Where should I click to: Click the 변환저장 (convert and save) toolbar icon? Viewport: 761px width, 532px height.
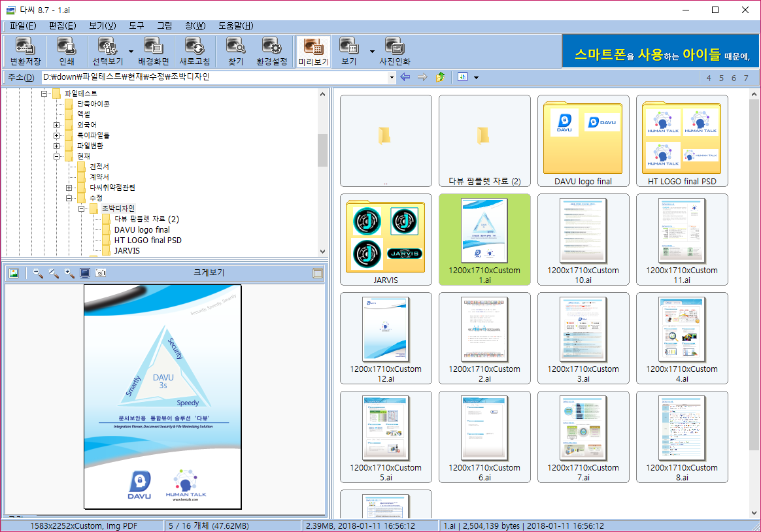tap(25, 51)
